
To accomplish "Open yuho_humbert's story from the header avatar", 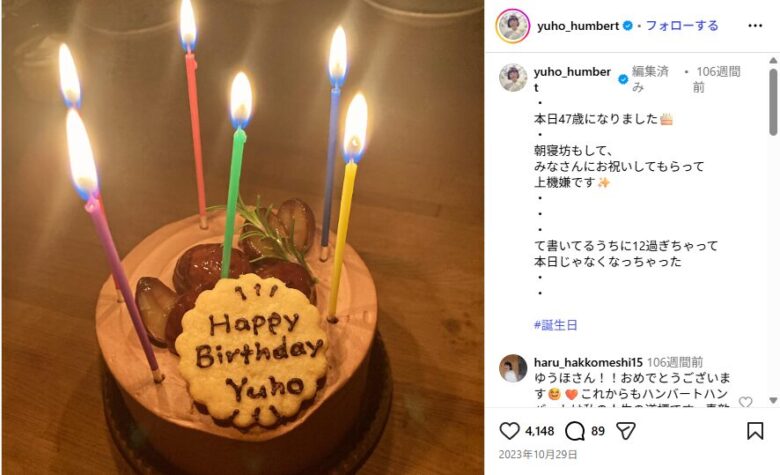I will 512,26.
